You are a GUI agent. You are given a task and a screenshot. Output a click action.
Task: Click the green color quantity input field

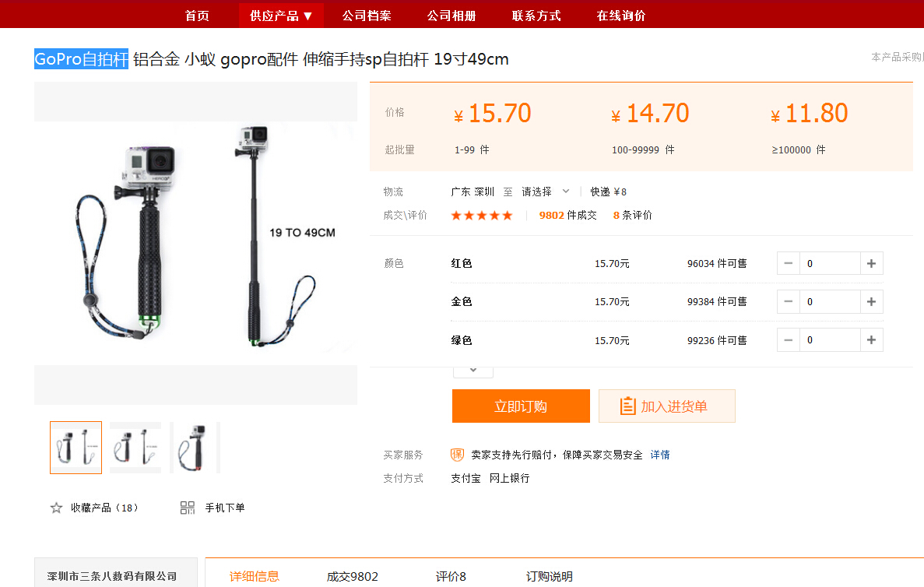click(830, 340)
